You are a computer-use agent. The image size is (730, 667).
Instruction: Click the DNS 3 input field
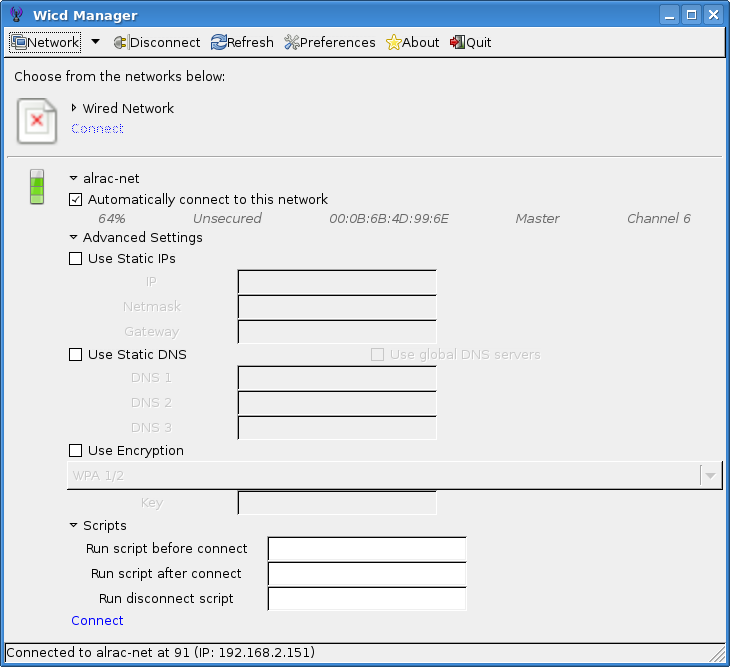pyautogui.click(x=337, y=428)
